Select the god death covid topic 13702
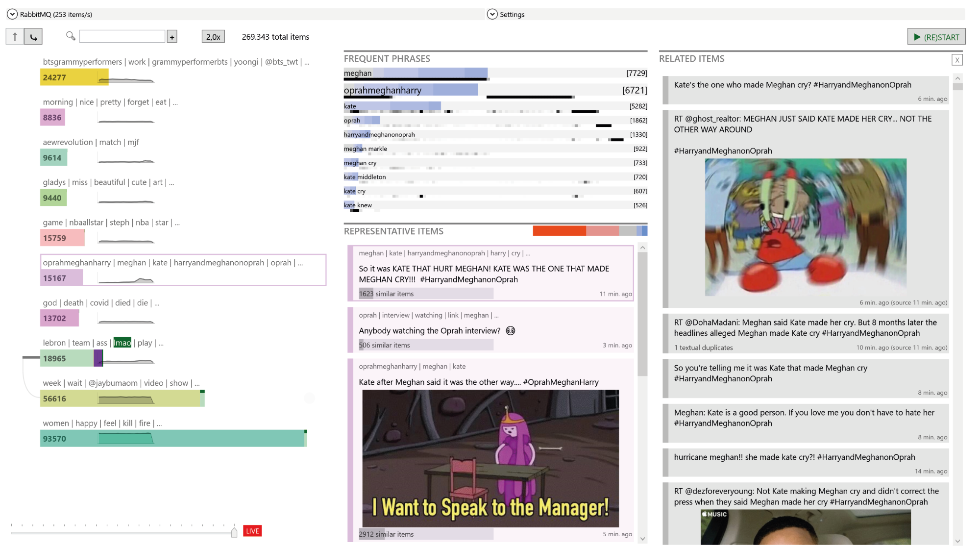The width and height of the screenshot is (980, 548). point(59,318)
